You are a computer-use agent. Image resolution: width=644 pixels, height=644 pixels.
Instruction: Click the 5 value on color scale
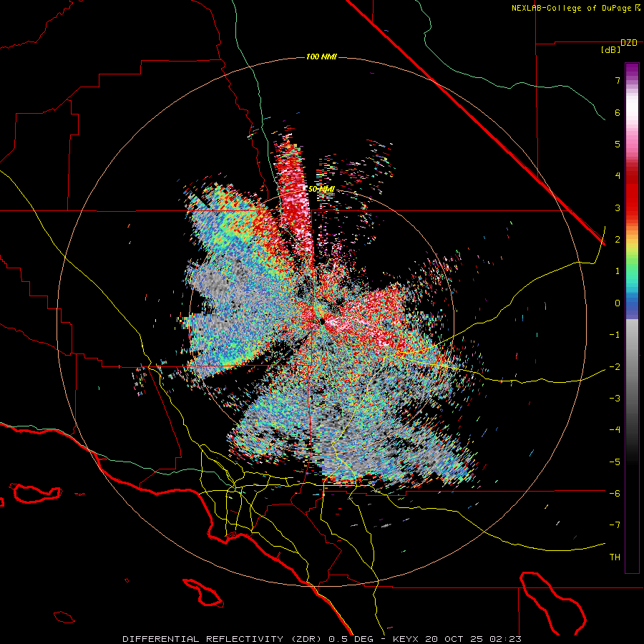click(618, 144)
